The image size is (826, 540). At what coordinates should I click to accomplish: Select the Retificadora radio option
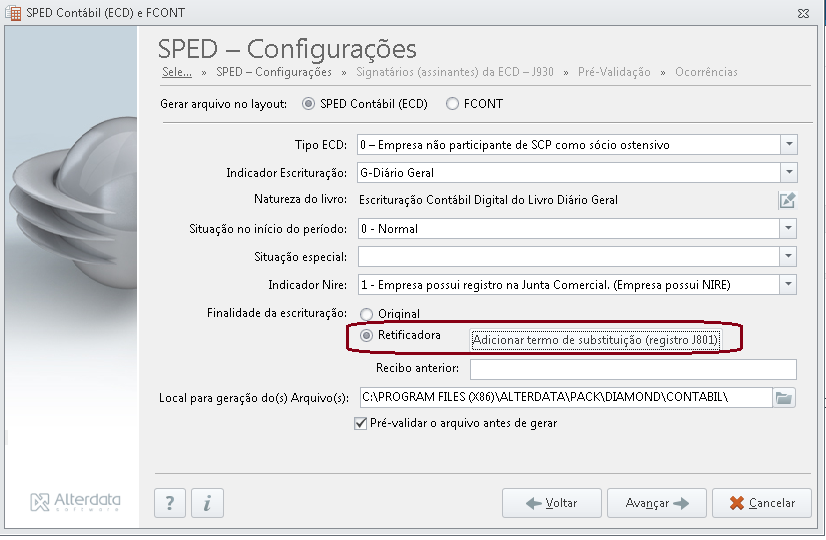coord(366,335)
